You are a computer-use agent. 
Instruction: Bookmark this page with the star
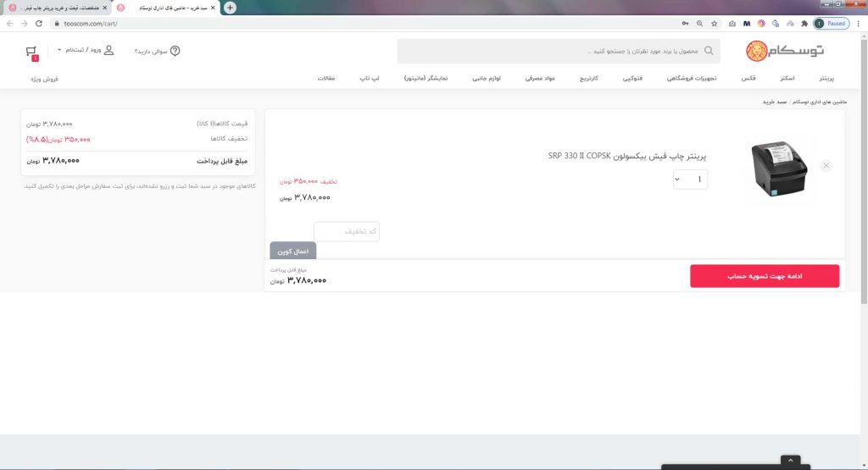(714, 23)
